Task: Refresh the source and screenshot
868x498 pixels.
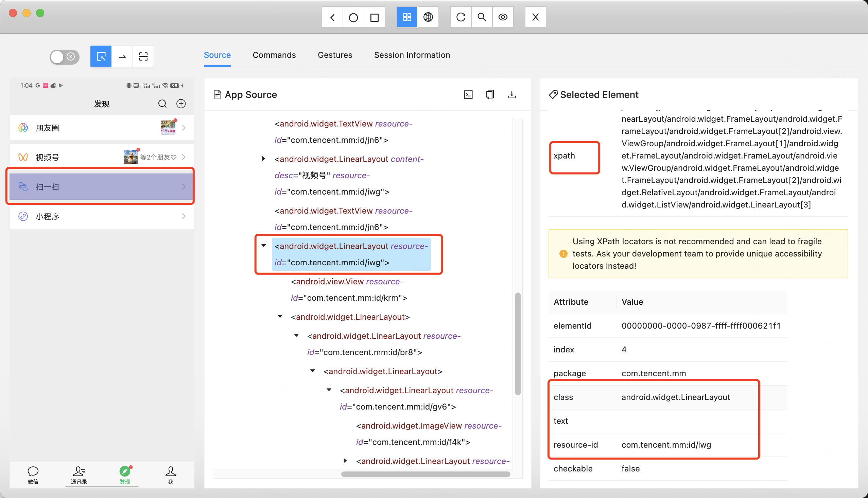Action: click(x=461, y=17)
